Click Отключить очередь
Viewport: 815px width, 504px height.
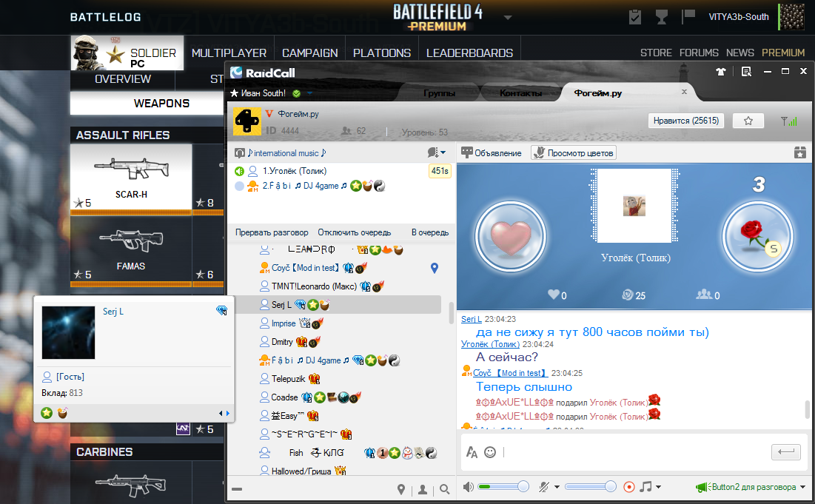[355, 232]
